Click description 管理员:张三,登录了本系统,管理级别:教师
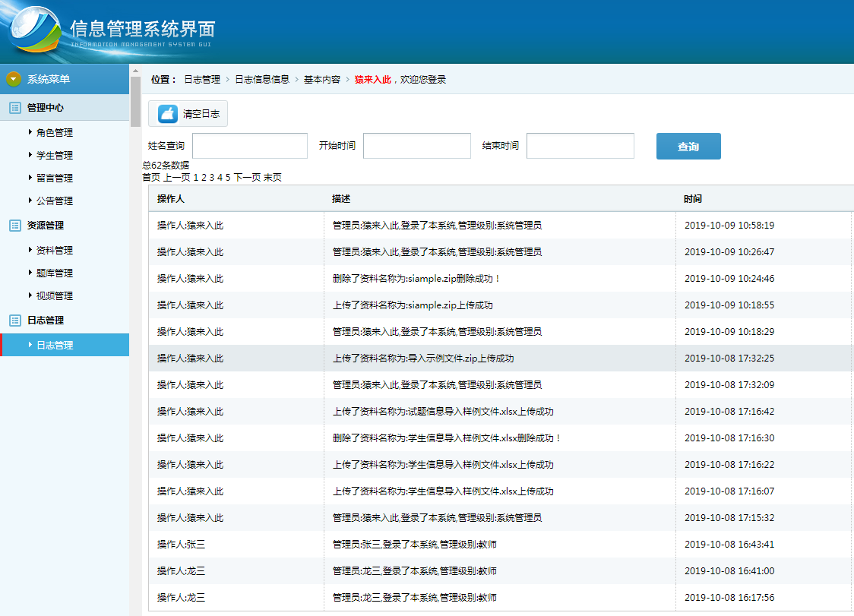The height and width of the screenshot is (616, 854). 415,545
